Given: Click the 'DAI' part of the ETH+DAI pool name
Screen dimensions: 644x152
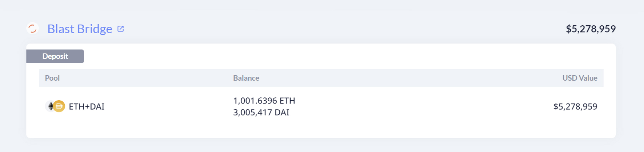Looking at the screenshot, I should [x=97, y=107].
